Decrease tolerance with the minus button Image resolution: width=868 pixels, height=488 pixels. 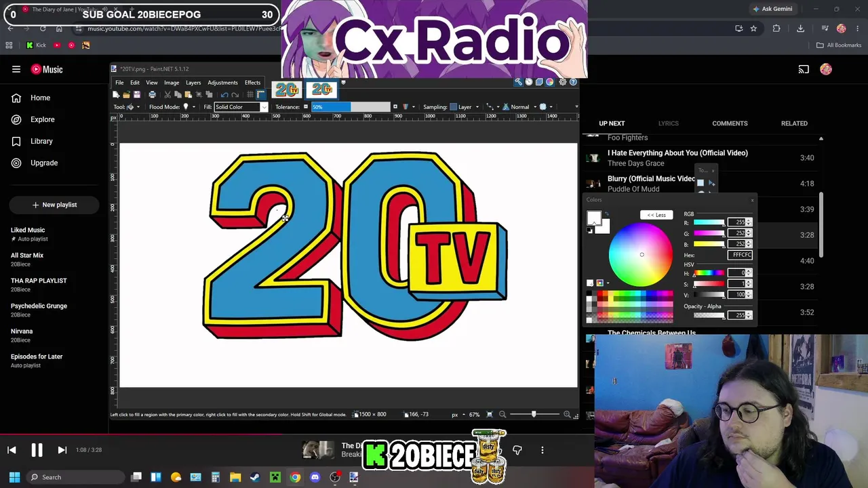click(x=306, y=107)
